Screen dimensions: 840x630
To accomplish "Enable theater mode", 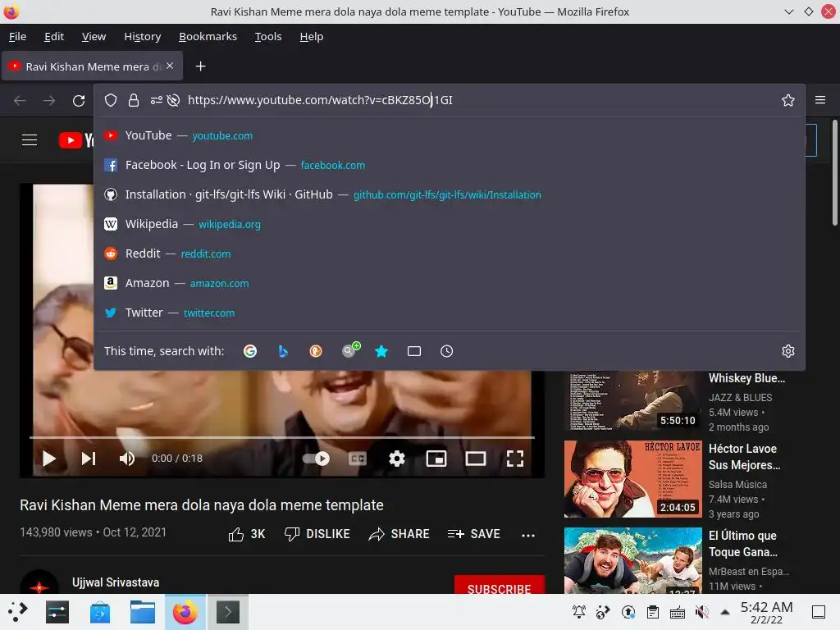I will pyautogui.click(x=476, y=459).
